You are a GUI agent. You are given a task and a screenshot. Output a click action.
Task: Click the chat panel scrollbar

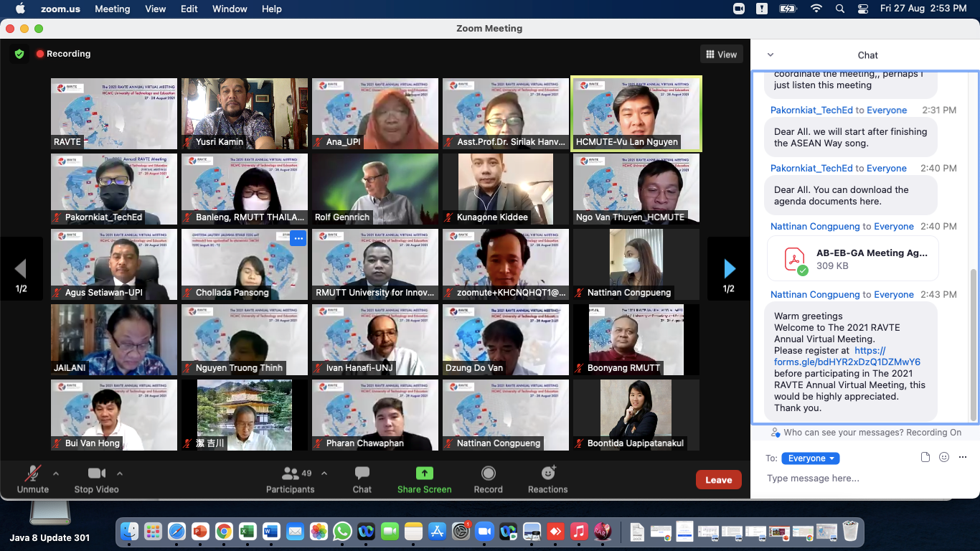974,346
